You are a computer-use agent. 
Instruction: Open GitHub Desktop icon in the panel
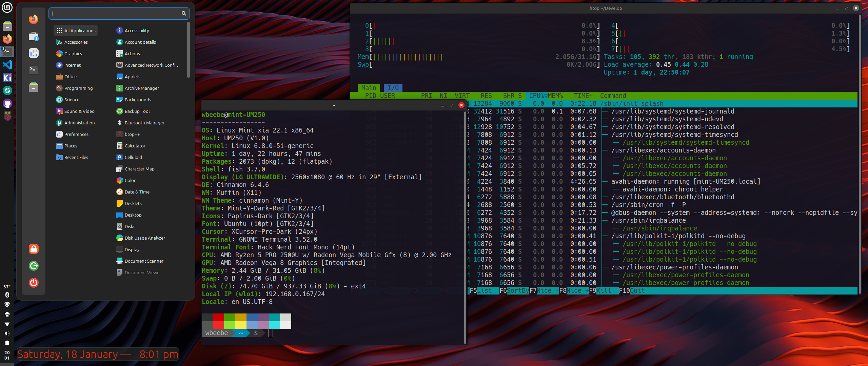7,103
